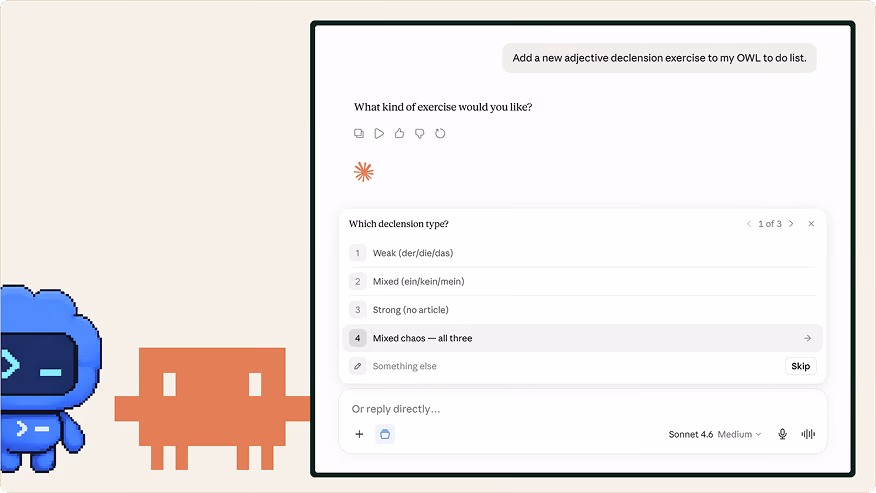Select option 3 Strong (no article)
This screenshot has height=493, width=876.
[x=582, y=310]
